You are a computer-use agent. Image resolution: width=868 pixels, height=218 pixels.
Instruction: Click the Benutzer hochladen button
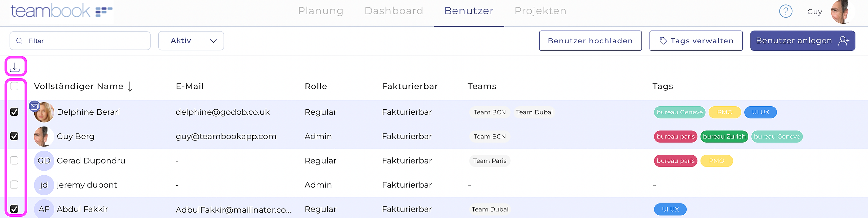tap(590, 41)
